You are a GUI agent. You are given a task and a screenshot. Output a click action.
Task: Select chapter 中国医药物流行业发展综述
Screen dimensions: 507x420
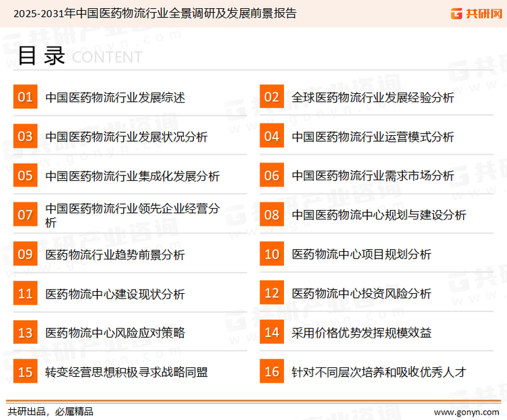coord(115,97)
